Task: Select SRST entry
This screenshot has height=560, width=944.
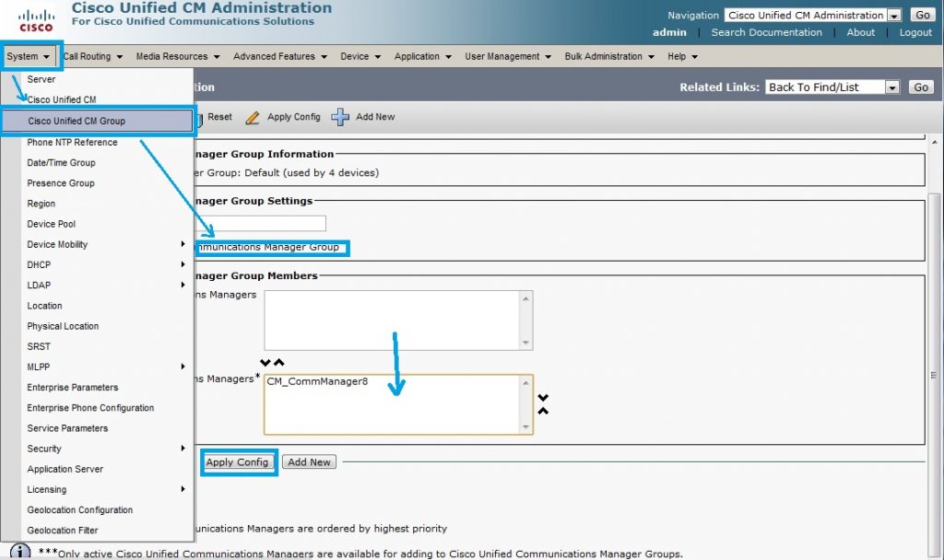Action: point(39,347)
